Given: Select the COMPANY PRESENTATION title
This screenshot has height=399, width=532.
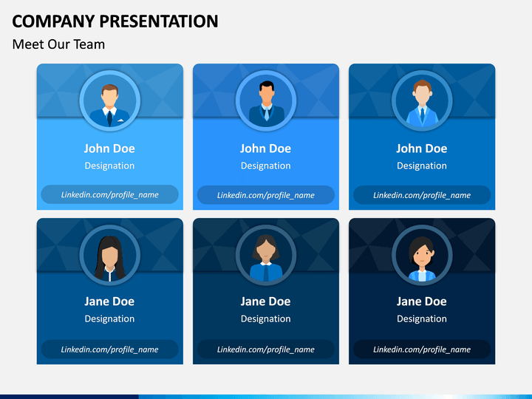Looking at the screenshot, I should [115, 21].
